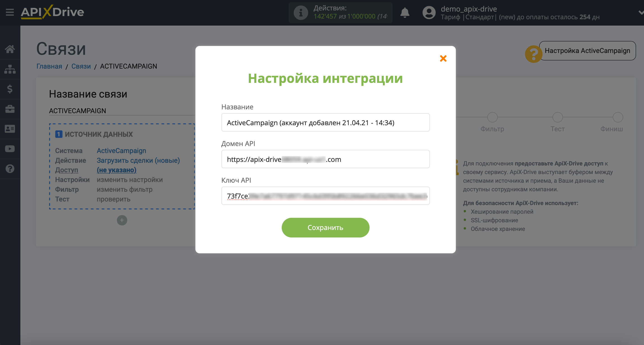This screenshot has width=644, height=345.
Task: Click the Ключ API input field
Action: (325, 196)
